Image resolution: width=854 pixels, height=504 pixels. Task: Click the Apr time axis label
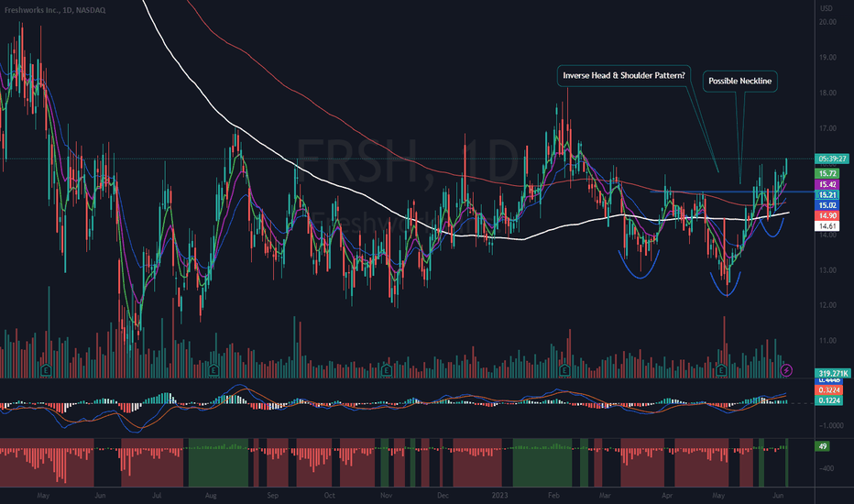pyautogui.click(x=667, y=496)
